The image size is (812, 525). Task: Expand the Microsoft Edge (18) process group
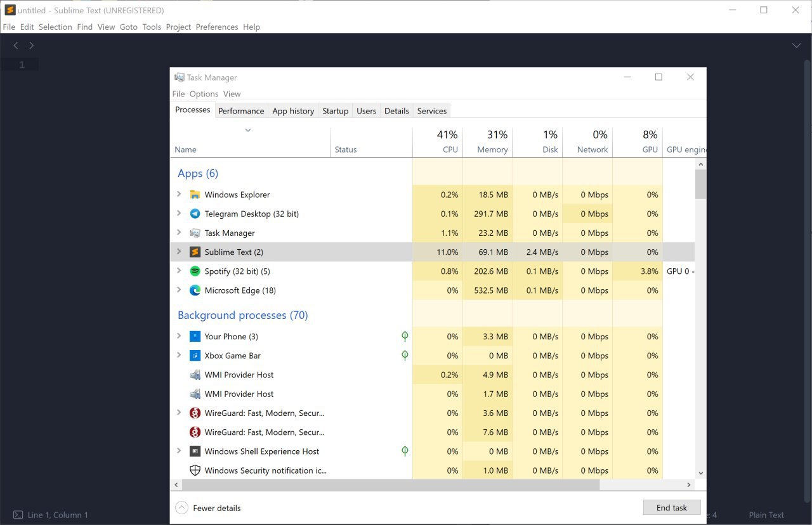[x=179, y=290]
